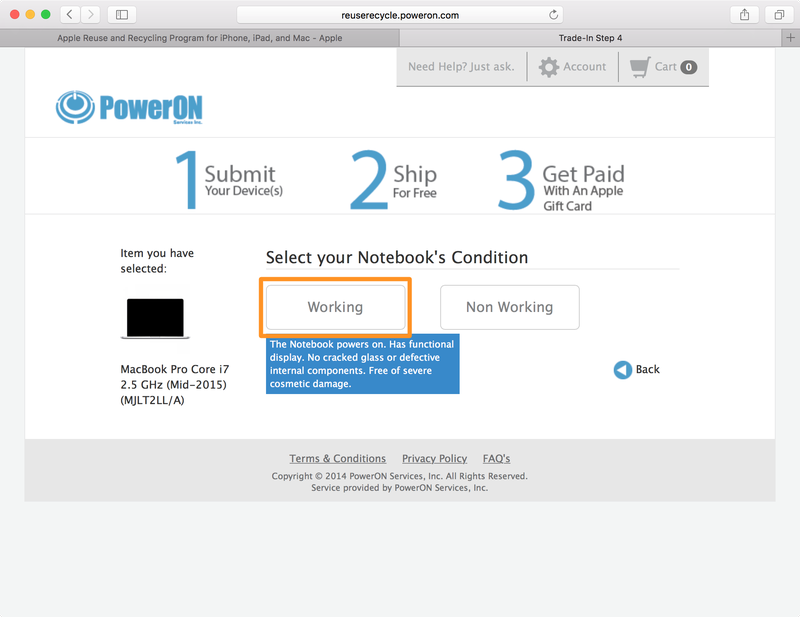This screenshot has height=617, width=800.
Task: Click the cart count badge showing 0
Action: 689,67
